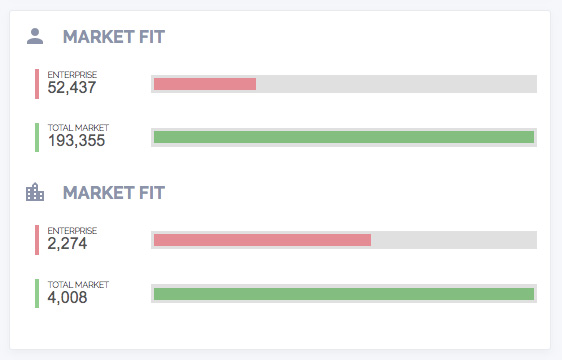Click the 4,008 total market value

67,297
